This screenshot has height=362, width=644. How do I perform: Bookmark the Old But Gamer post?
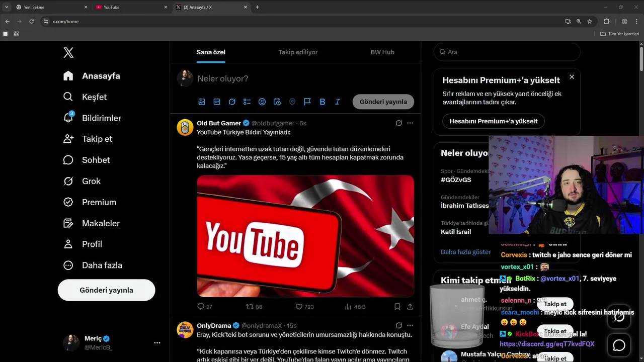click(x=397, y=307)
